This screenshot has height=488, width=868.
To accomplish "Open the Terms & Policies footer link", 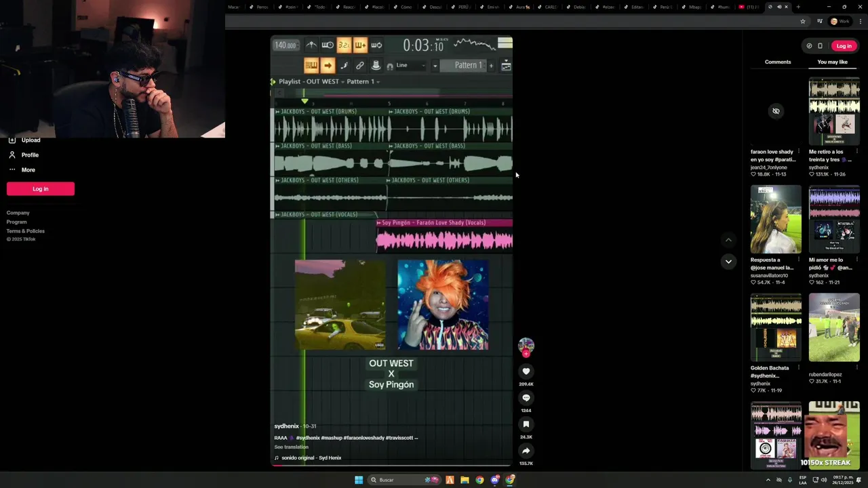I will 26,231.
